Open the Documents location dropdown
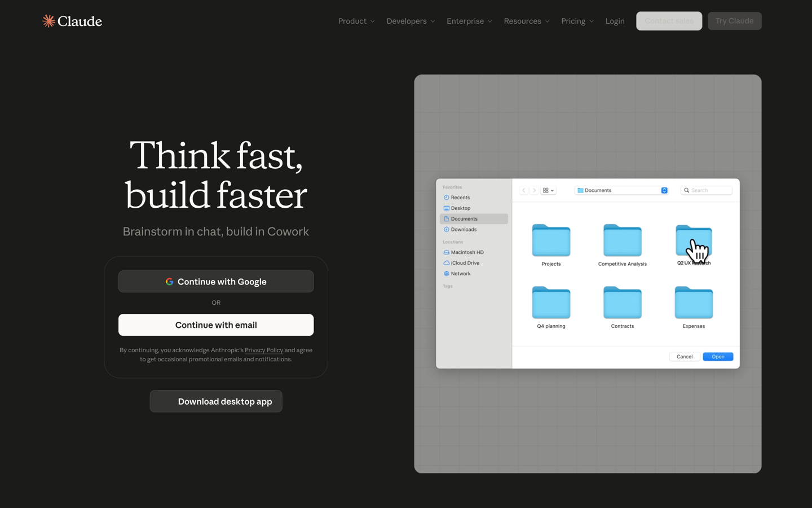 coord(621,190)
